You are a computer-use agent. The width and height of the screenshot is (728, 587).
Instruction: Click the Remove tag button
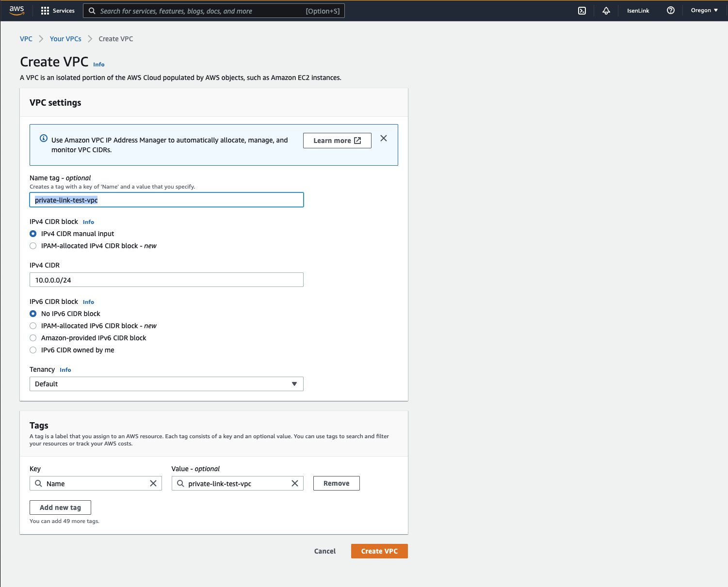coord(337,483)
